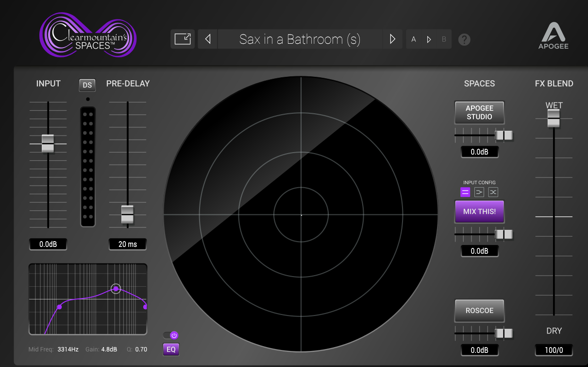Click the Input 0.0dB value field
This screenshot has height=367, width=588.
48,244
